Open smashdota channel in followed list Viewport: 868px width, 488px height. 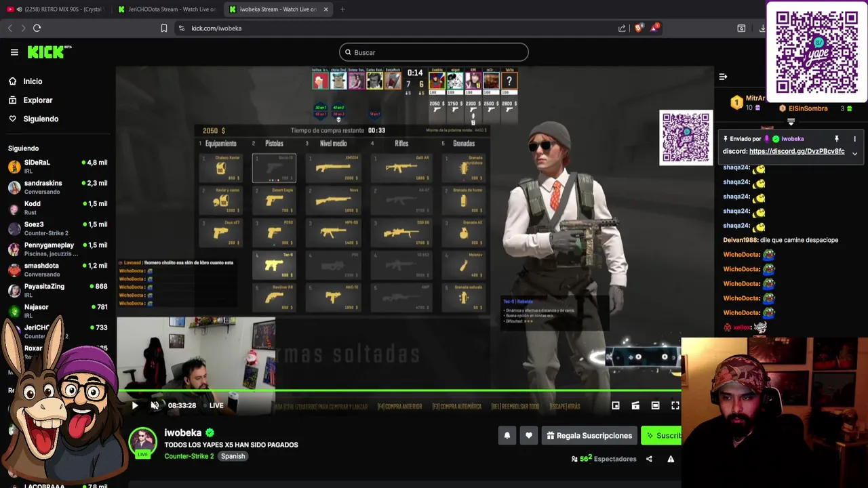click(x=58, y=270)
